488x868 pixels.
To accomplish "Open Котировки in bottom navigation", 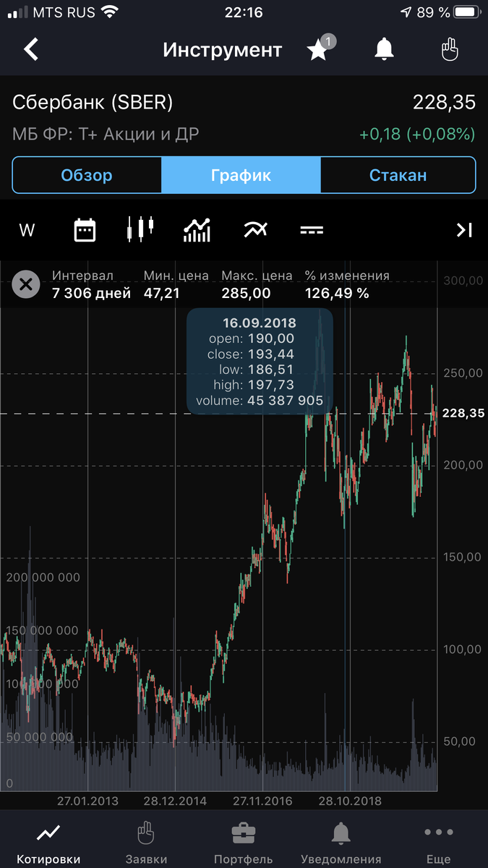I will [x=48, y=843].
